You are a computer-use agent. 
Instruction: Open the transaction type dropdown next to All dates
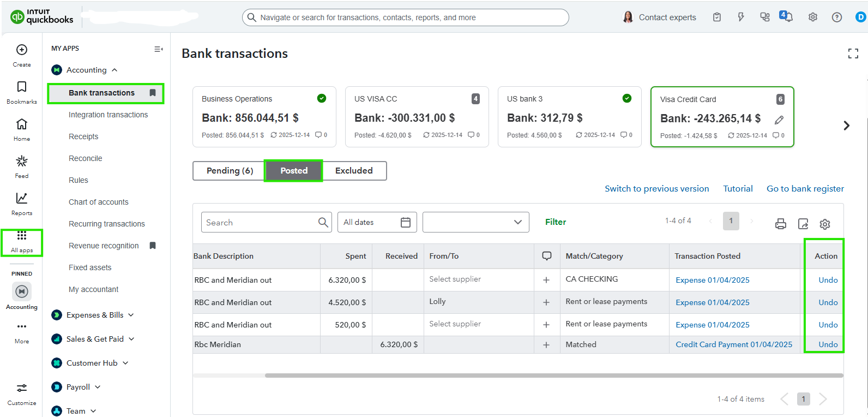[475, 222]
